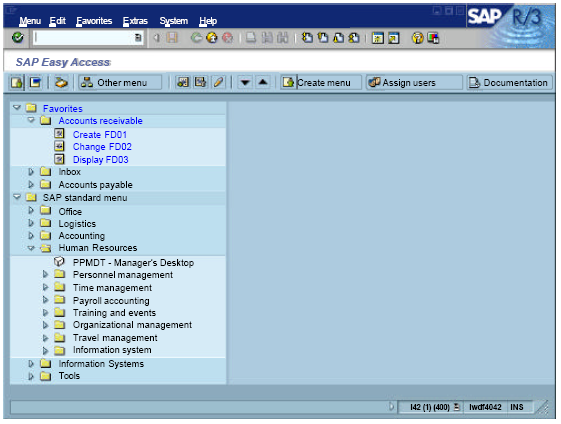Open the Menu menu

point(30,21)
